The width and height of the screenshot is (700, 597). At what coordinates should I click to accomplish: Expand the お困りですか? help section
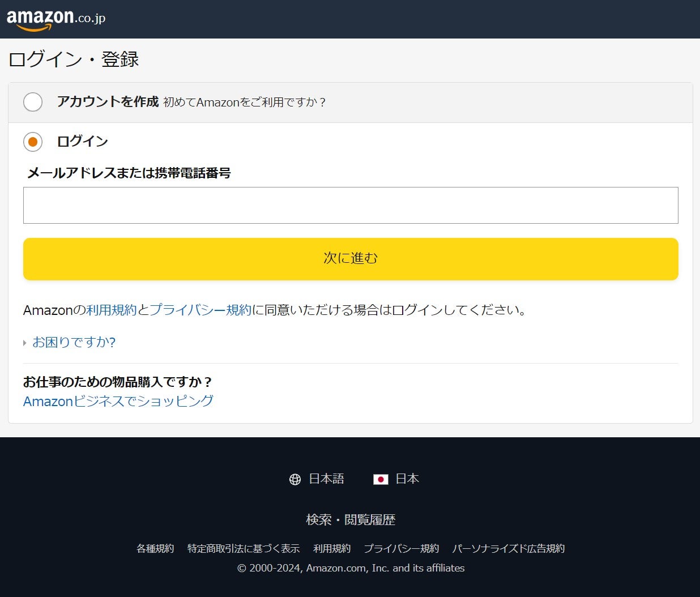[74, 342]
